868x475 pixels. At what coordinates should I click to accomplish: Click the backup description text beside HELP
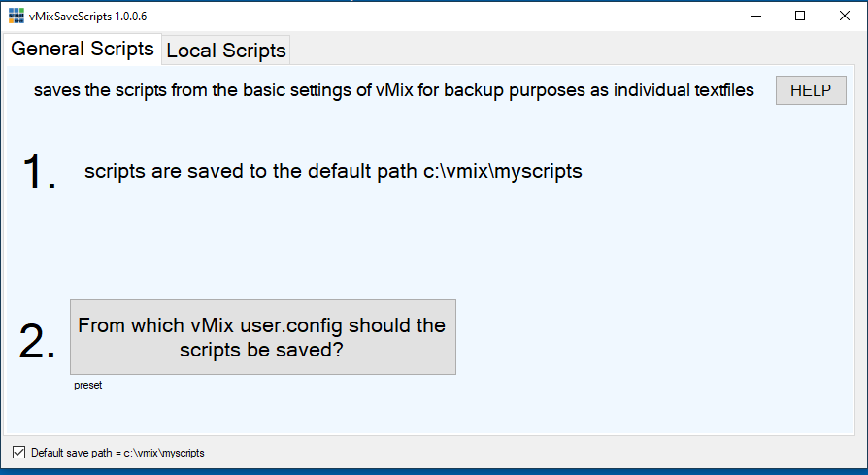[x=393, y=90]
